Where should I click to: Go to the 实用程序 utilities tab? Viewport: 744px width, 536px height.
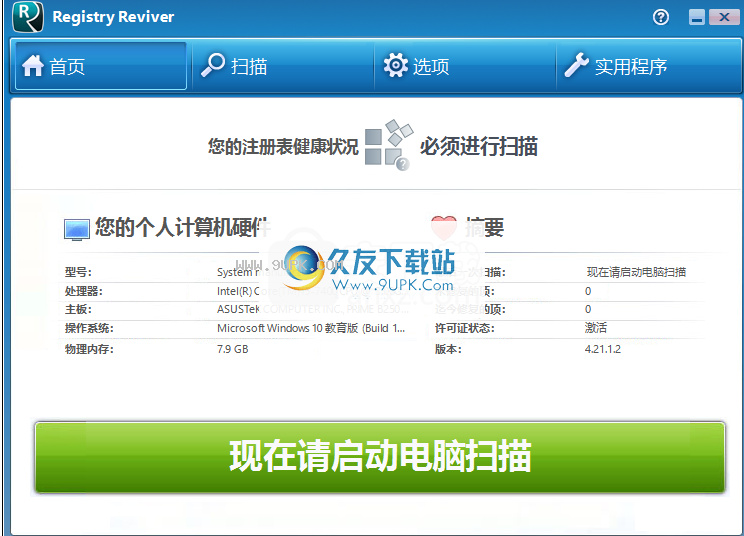(x=648, y=66)
